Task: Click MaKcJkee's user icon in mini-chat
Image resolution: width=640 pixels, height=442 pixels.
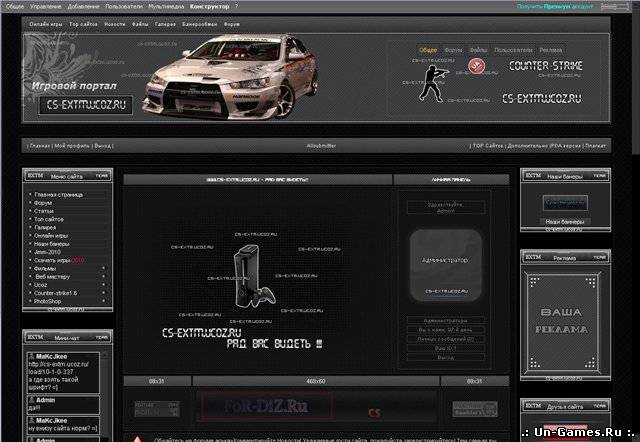Action: click(x=30, y=356)
